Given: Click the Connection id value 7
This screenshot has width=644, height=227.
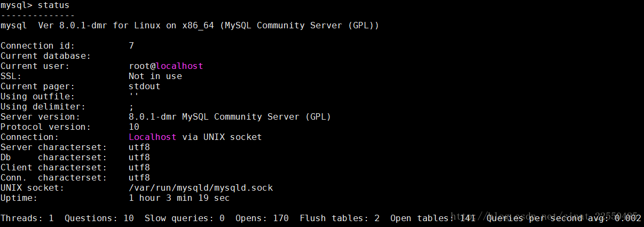Looking at the screenshot, I should pos(131,46).
